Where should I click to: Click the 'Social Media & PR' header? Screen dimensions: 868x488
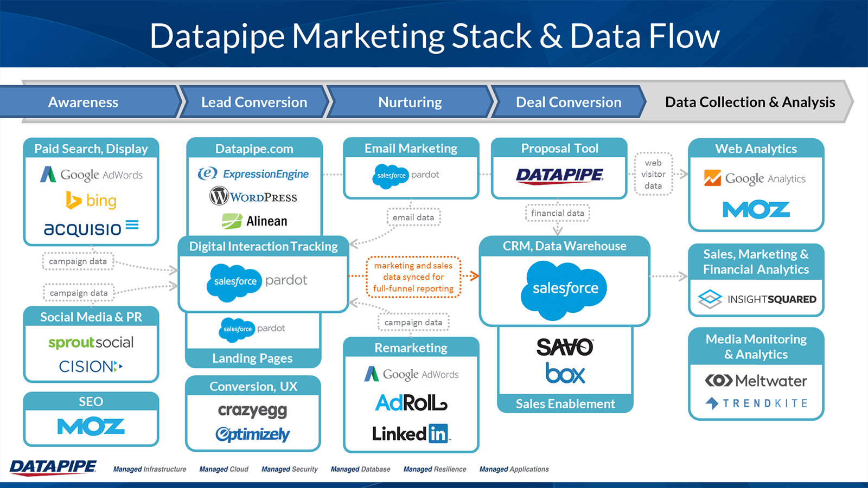tap(91, 317)
